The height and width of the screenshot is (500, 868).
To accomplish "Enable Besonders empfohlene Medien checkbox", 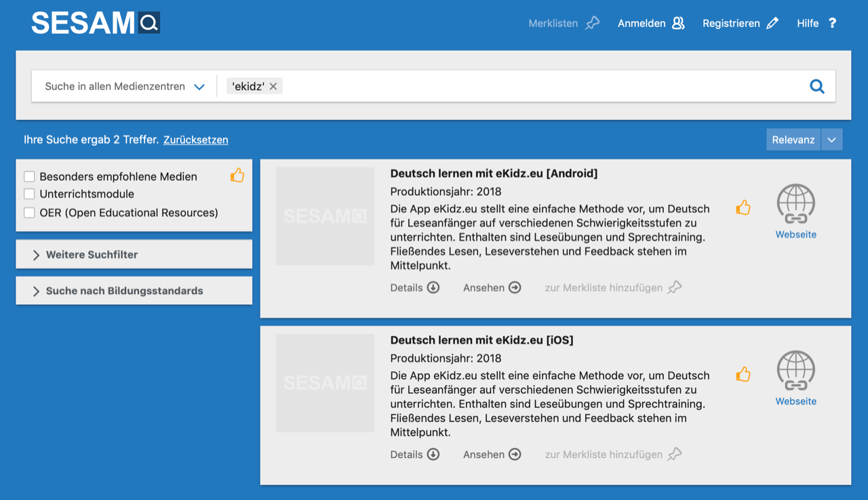I will coord(29,177).
